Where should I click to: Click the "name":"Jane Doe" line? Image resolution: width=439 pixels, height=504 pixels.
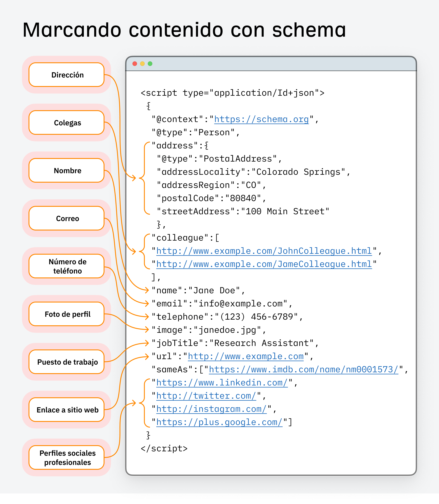[198, 291]
